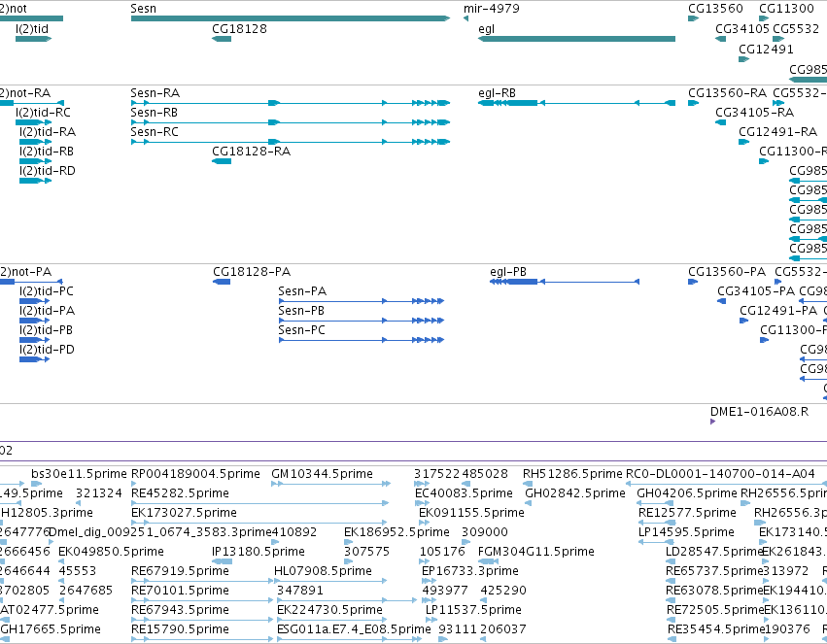Select the egl-RB transcript label

coord(497,93)
